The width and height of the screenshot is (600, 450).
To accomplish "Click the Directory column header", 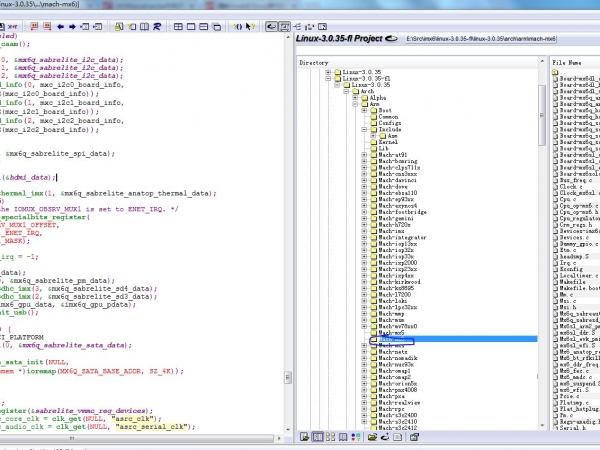I will point(314,62).
